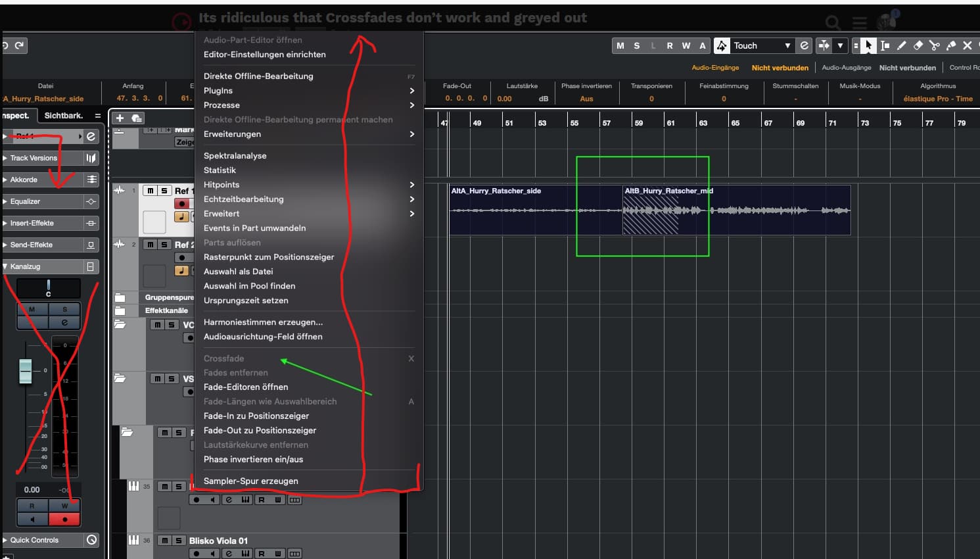The image size is (980, 559).
Task: Click Nicht verbunden next to Audio-Eingänge
Action: coord(780,68)
